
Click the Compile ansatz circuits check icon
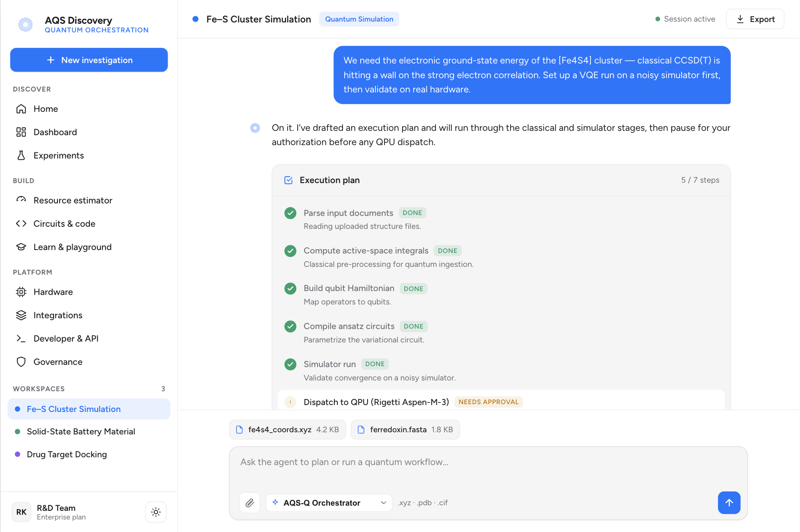(290, 326)
